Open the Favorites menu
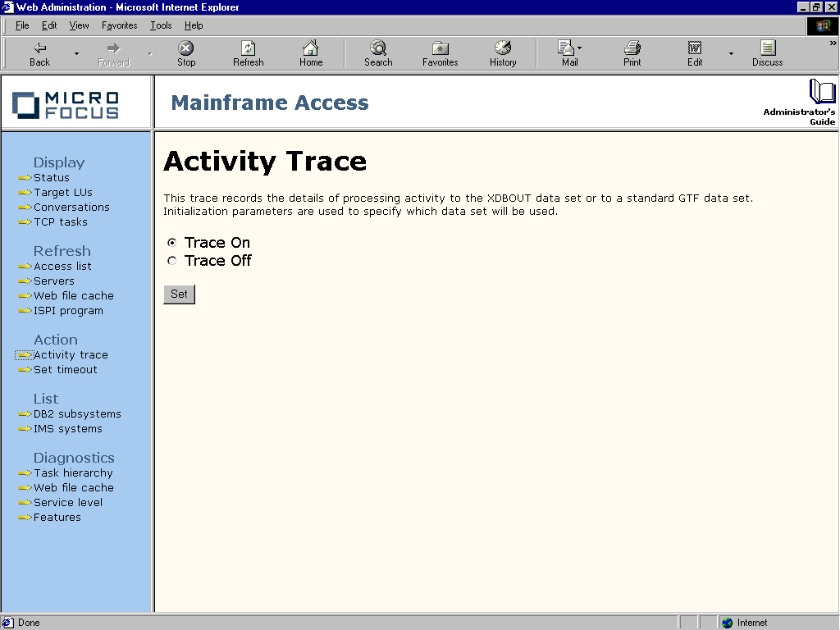This screenshot has width=840, height=630. click(x=119, y=25)
